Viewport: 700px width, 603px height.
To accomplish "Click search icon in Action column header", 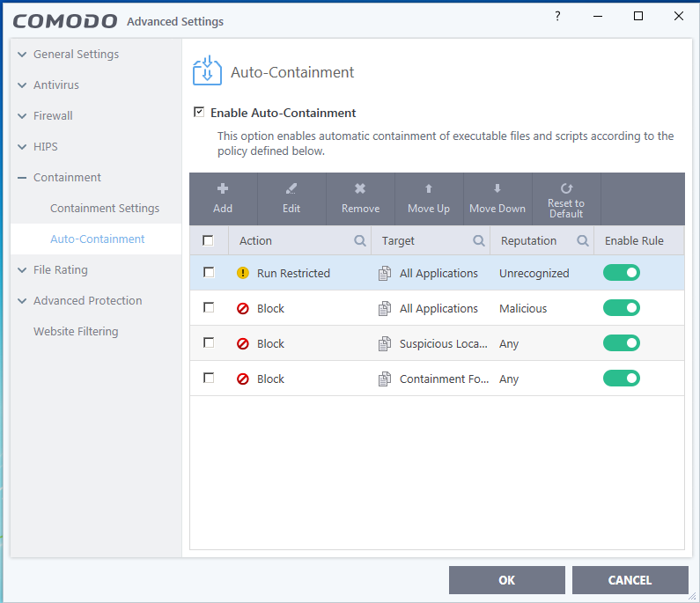I will [360, 240].
